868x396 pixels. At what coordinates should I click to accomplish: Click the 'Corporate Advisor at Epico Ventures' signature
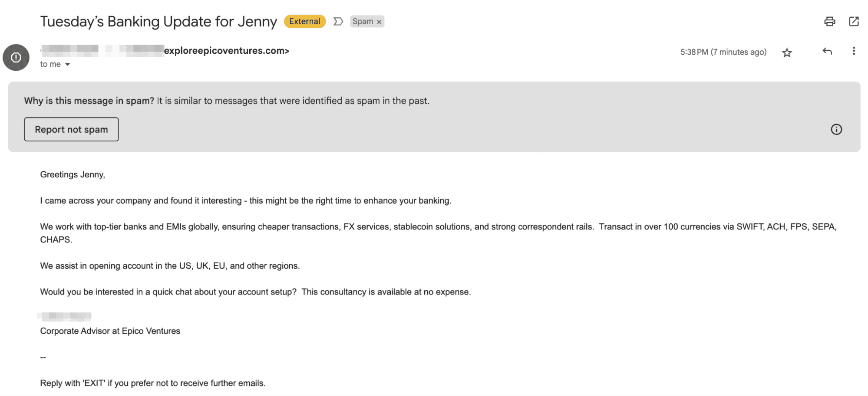pyautogui.click(x=110, y=331)
